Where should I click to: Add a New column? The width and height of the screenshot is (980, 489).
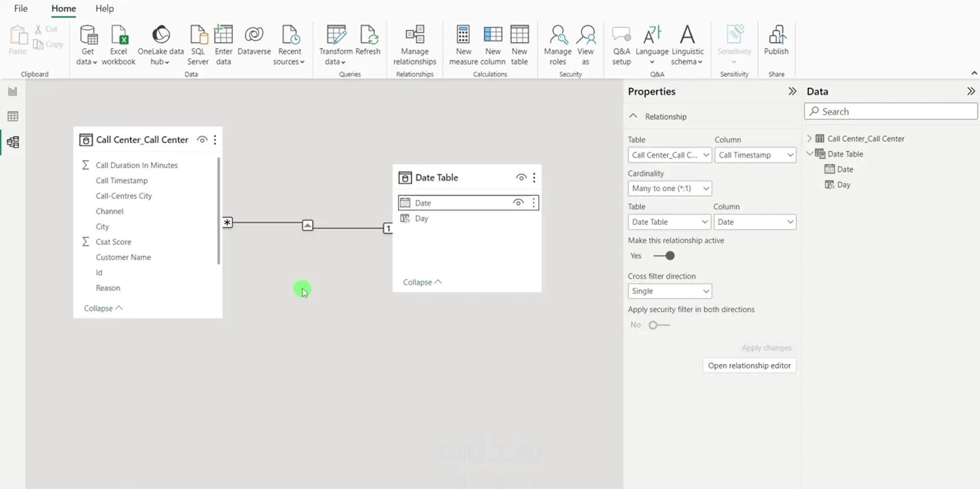click(x=493, y=45)
